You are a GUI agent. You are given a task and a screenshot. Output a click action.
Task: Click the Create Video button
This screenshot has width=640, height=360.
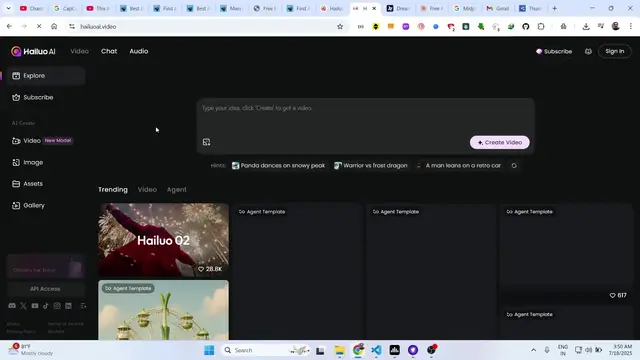tap(500, 142)
